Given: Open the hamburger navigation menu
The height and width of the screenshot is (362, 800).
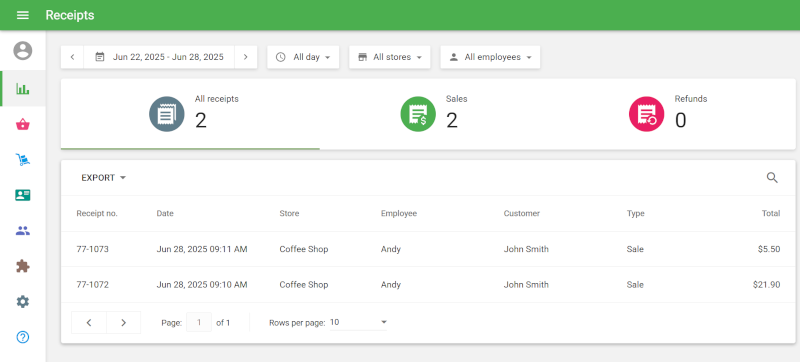Looking at the screenshot, I should 22,15.
